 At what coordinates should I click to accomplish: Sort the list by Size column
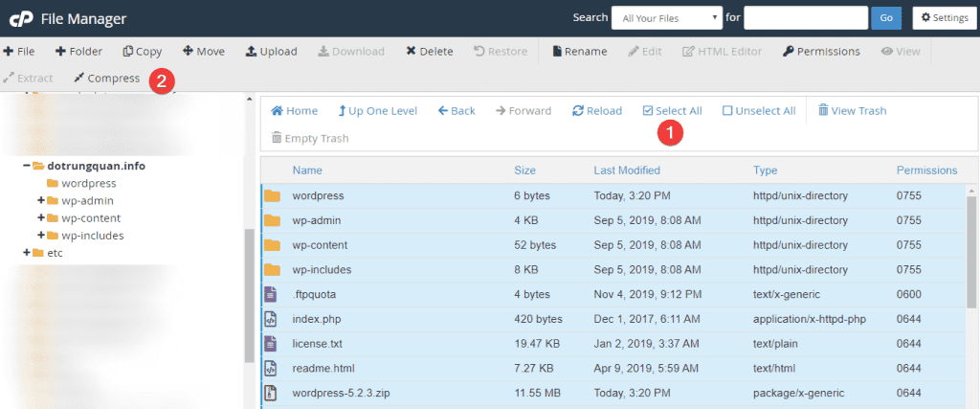[x=524, y=170]
